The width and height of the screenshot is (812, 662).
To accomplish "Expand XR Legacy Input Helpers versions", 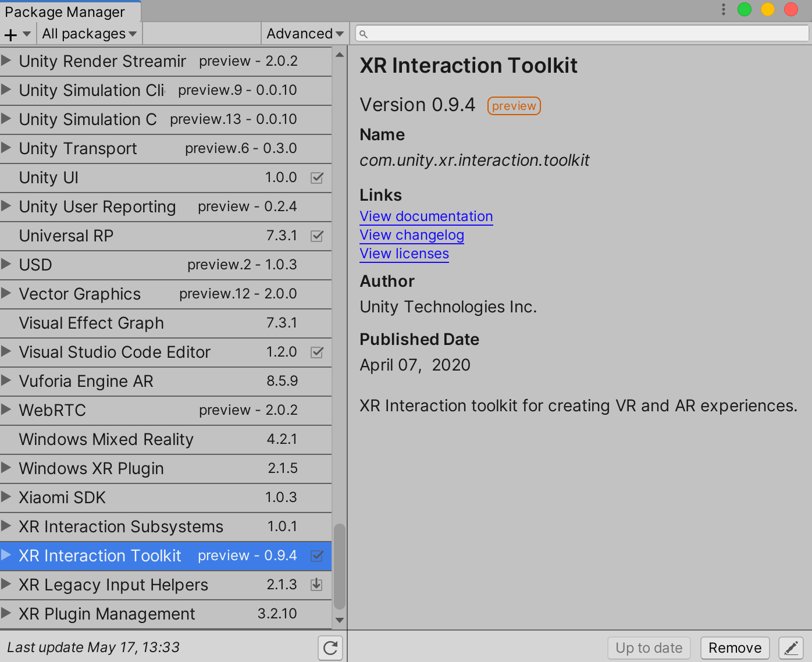I will point(6,583).
